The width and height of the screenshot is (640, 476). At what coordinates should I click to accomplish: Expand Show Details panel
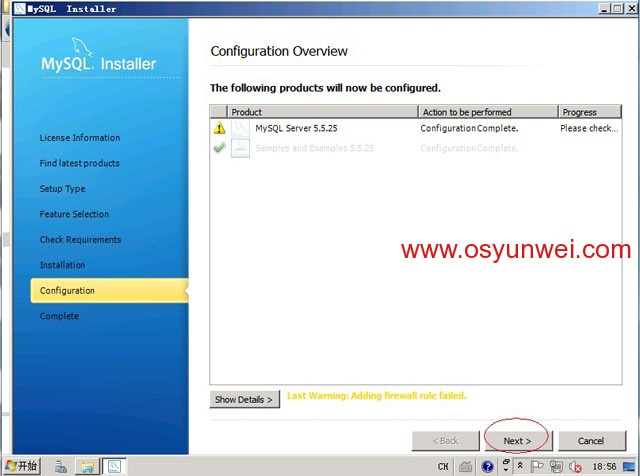tap(244, 399)
